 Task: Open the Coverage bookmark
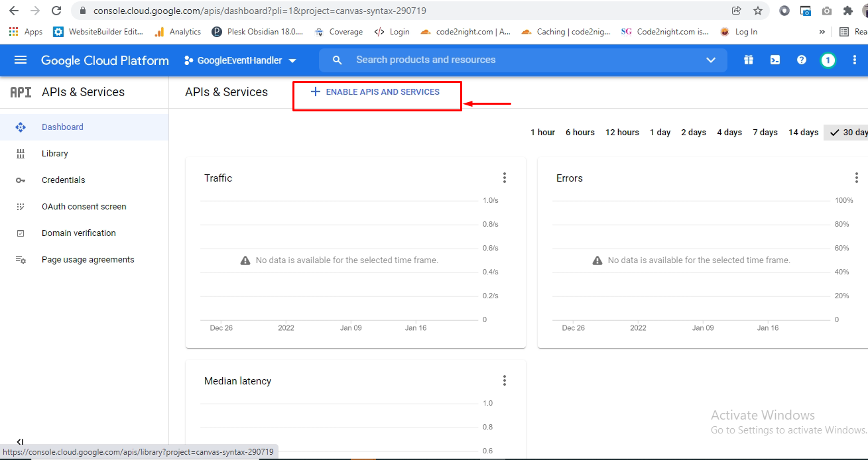tap(338, 32)
